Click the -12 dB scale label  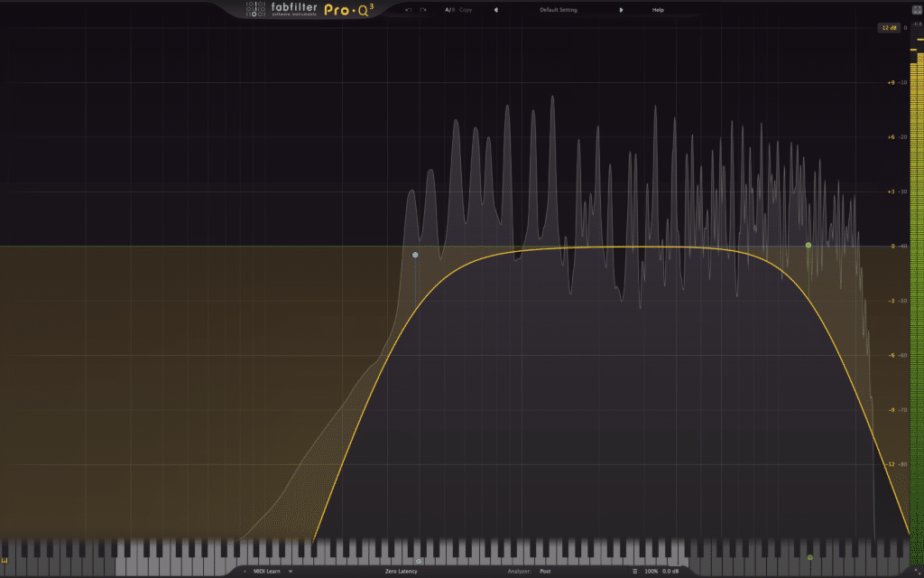891,464
